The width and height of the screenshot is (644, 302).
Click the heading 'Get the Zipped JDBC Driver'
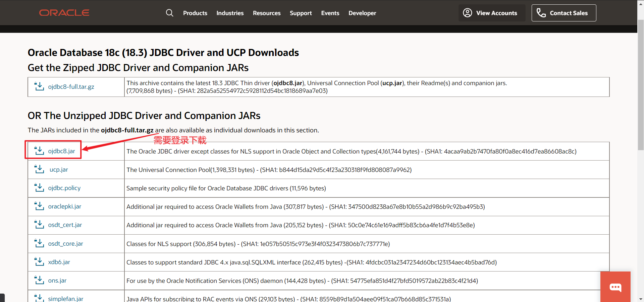138,68
